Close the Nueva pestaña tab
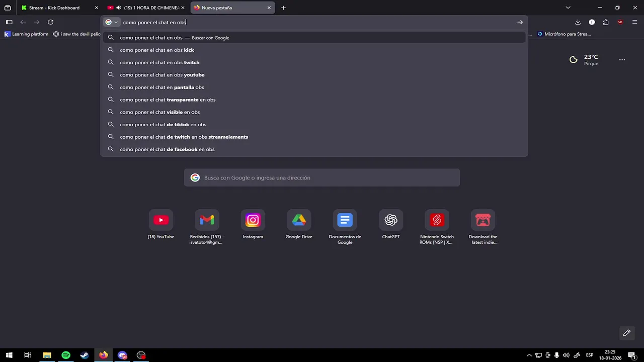This screenshot has height=362, width=644. (269, 8)
